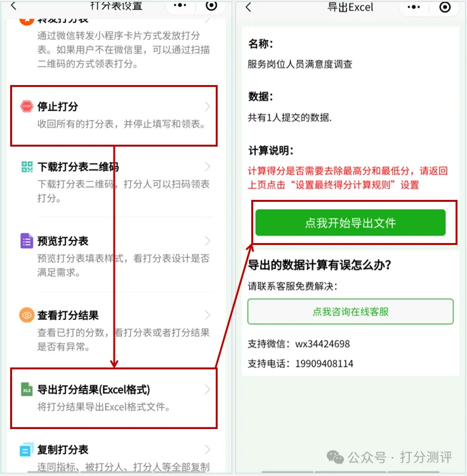Go back from the 导出Excel page
Screen dimensions: 467x476
coord(248,7)
